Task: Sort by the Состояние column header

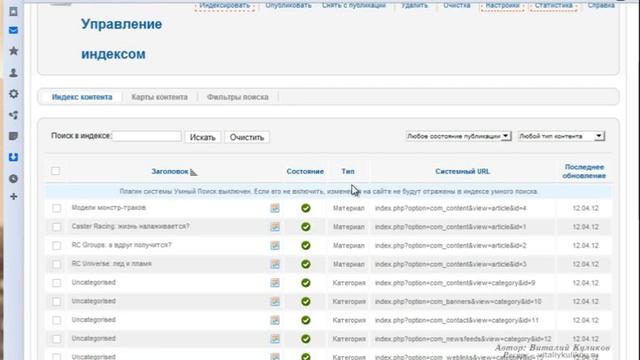Action: 305,171
